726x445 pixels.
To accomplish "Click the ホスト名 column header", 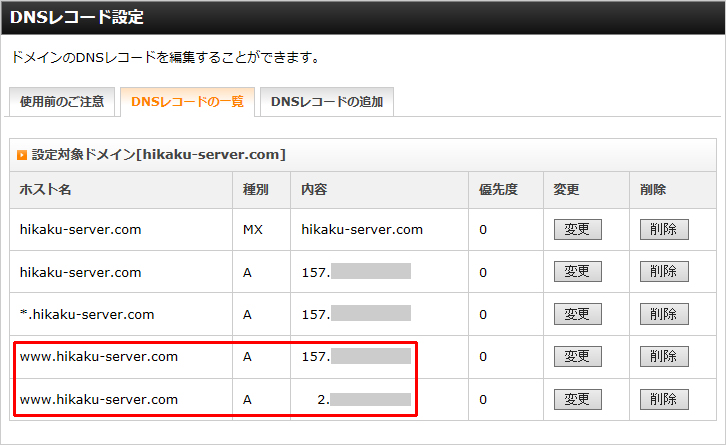I will [x=45, y=189].
